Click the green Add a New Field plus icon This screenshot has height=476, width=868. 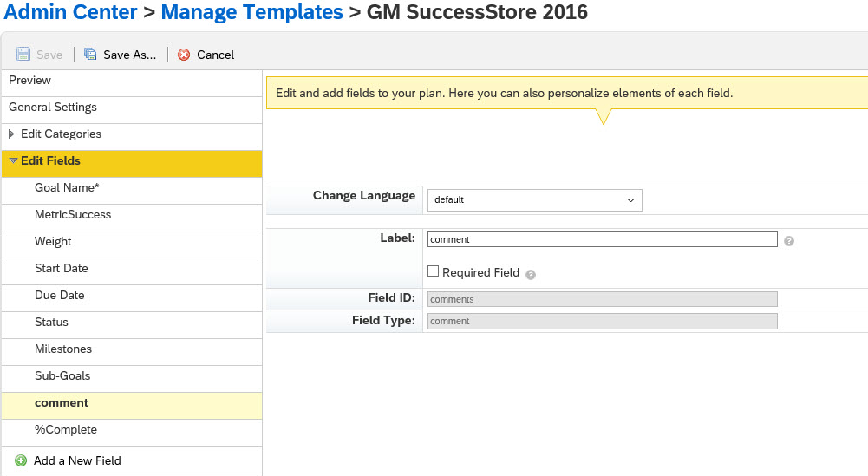click(x=21, y=460)
